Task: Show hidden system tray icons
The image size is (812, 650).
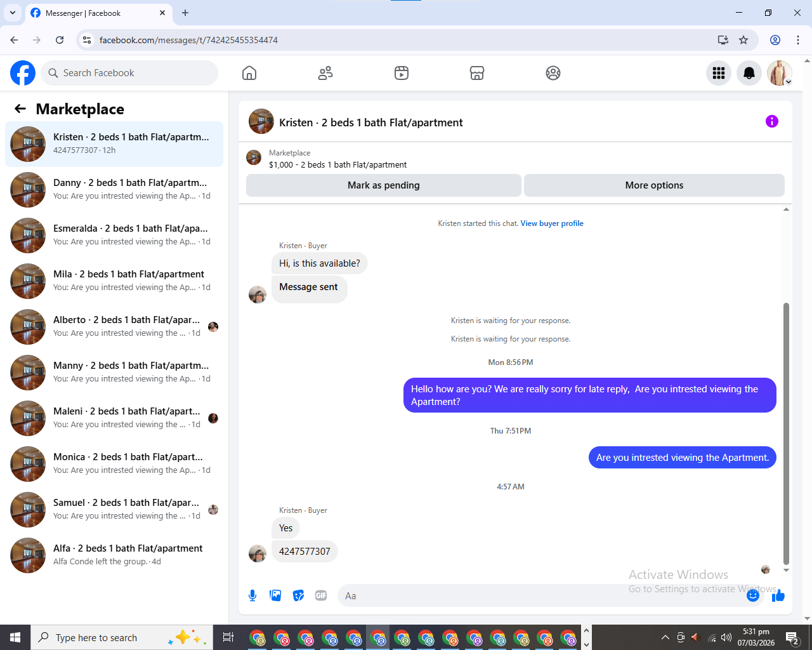Action: pyautogui.click(x=665, y=637)
